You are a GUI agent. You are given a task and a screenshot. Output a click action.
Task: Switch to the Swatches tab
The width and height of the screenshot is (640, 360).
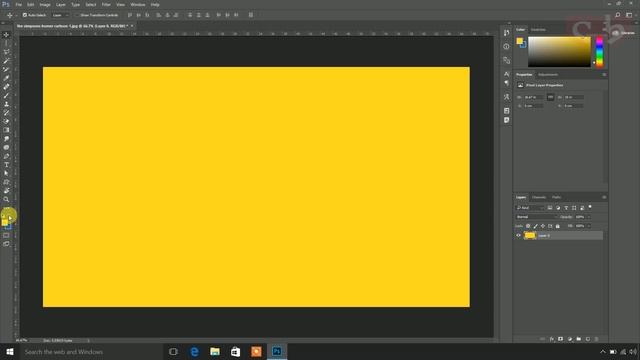[x=538, y=30]
